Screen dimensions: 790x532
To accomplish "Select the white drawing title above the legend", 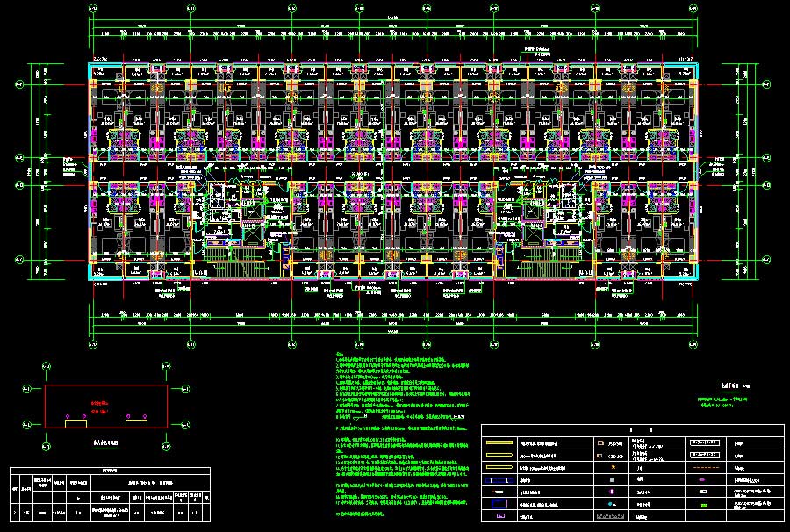I will (736, 386).
